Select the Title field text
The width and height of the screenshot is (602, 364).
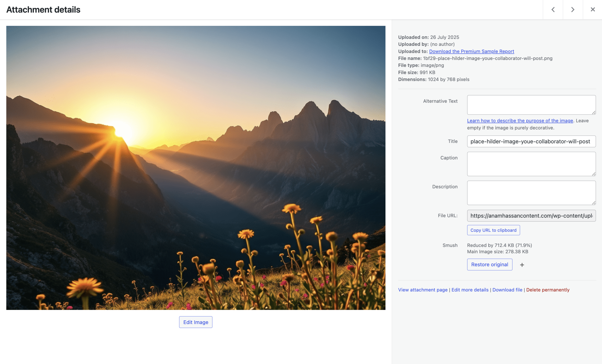[x=531, y=141]
